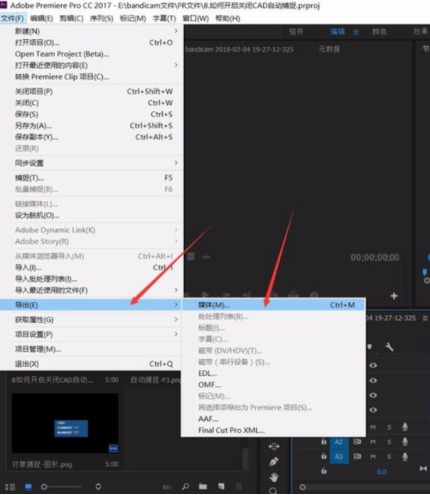Choose Final Cut Pro XML... export option

click(x=273, y=430)
